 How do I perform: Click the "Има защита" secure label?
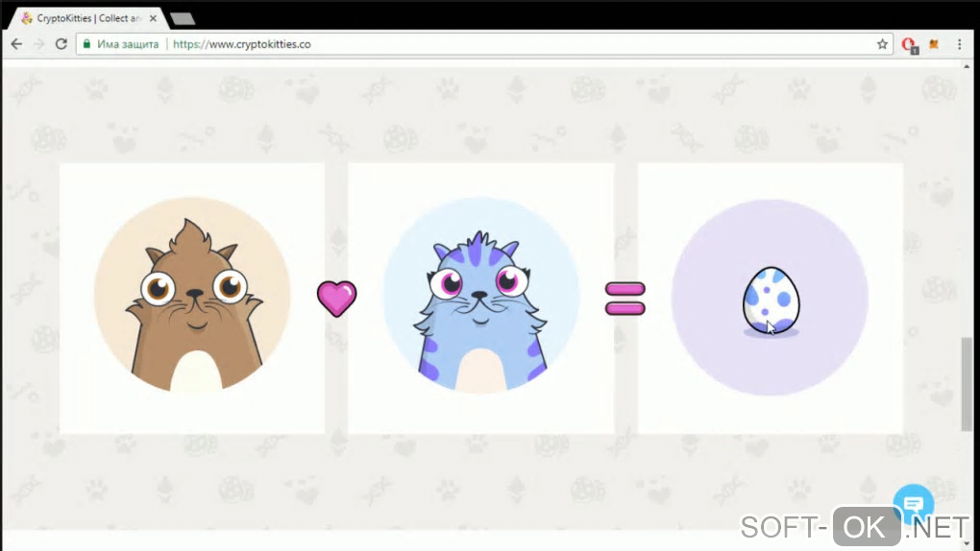pos(128,44)
